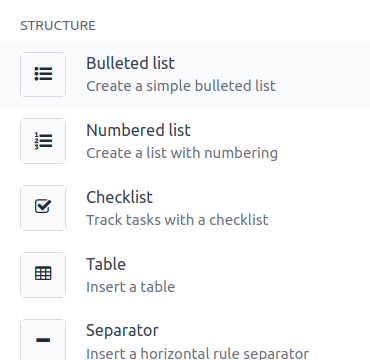Click 'Create a simple bulleted list' description
This screenshot has width=370, height=360.
pos(181,86)
